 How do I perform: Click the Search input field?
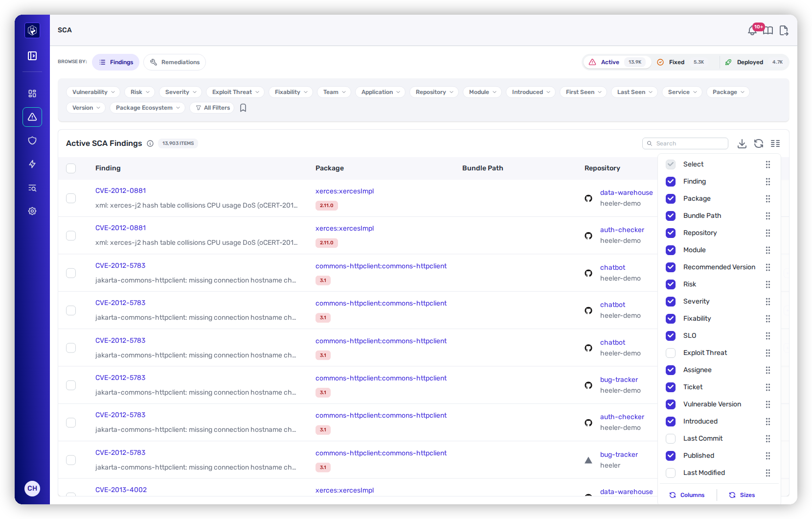point(685,143)
